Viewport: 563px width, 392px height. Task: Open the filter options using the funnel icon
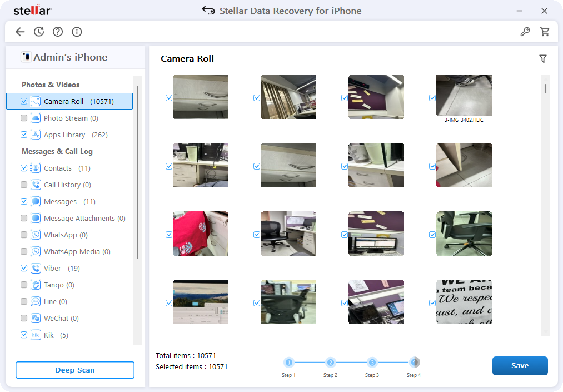click(543, 58)
